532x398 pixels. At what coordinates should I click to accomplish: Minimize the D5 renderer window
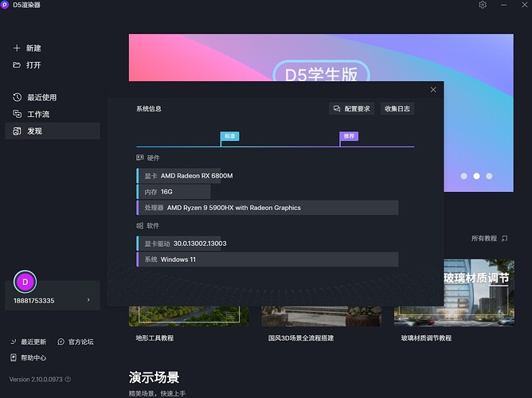click(503, 5)
